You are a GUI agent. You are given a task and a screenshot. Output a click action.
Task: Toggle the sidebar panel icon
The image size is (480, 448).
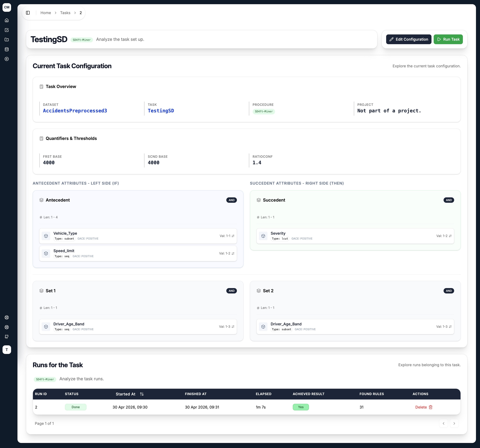click(x=28, y=13)
